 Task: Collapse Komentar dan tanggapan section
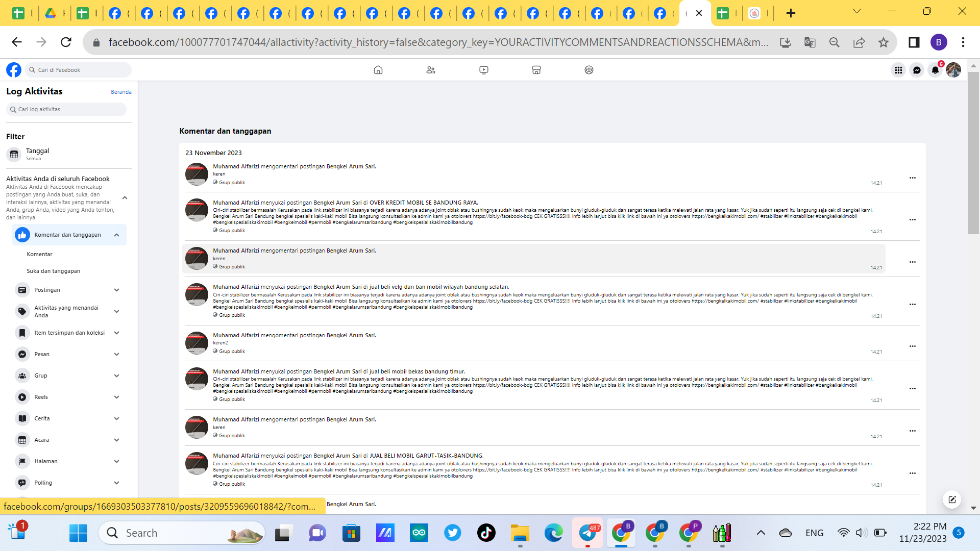pyautogui.click(x=117, y=235)
